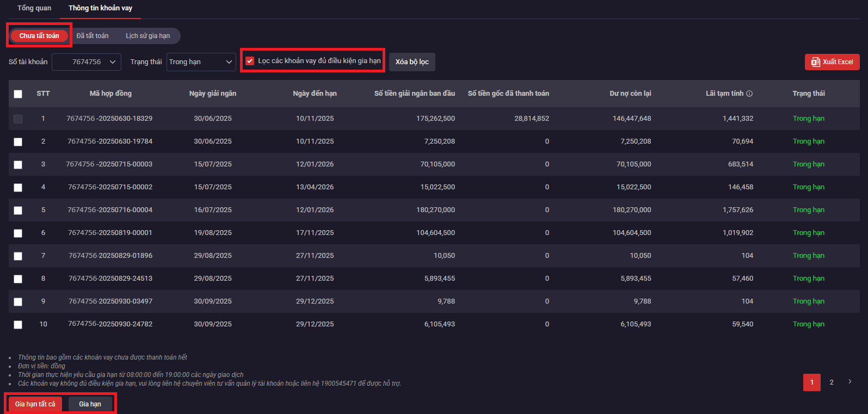
Task: Tick checkbox for contract 7674756-20250630-19784
Action: coord(18,142)
